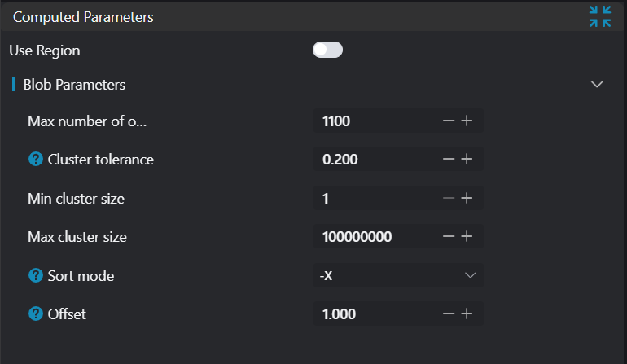Decrease the Offset value
The width and height of the screenshot is (627, 364).
pyautogui.click(x=449, y=314)
